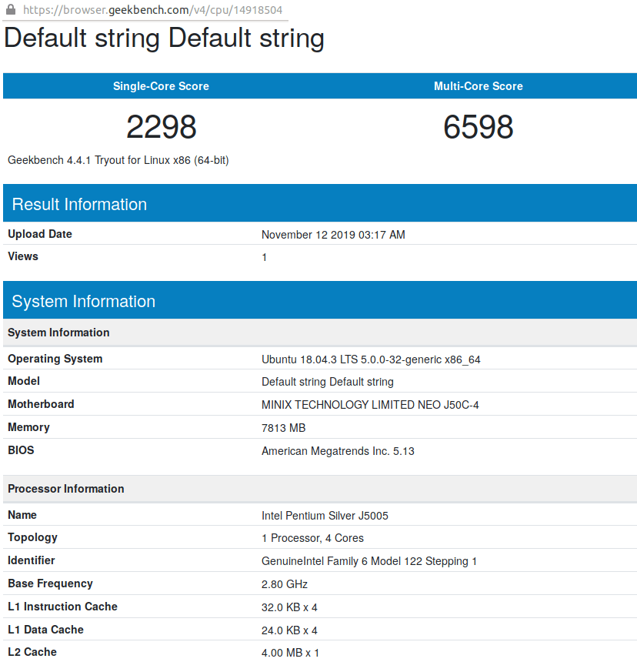
Task: Click the geekbench URL in the address bar
Action: 152,10
